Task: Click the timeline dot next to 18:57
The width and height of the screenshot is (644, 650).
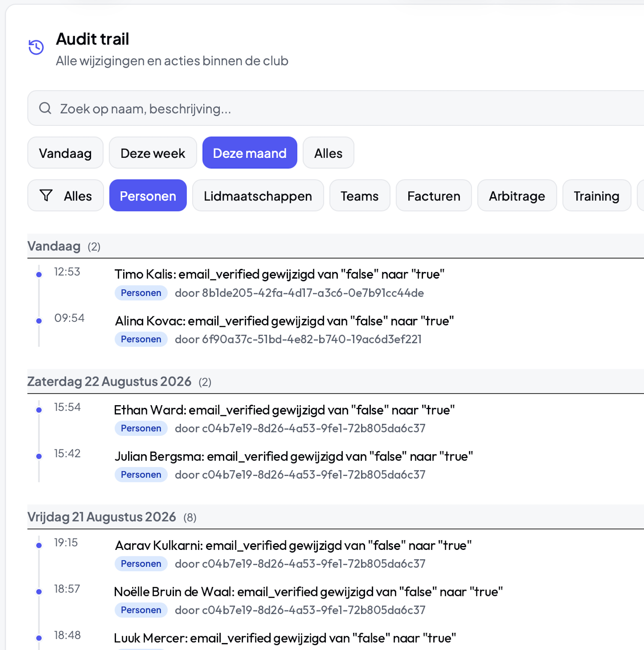Action: [39, 592]
